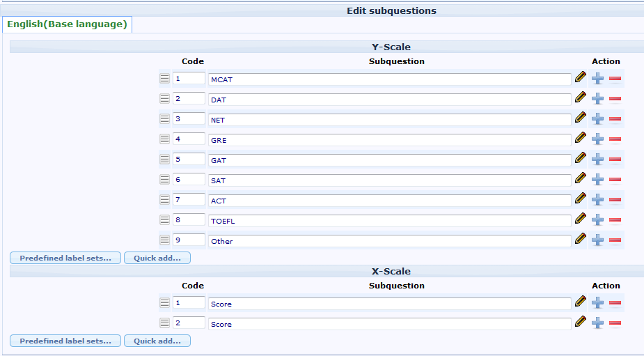Open the editor pencil for Other row

(x=581, y=239)
